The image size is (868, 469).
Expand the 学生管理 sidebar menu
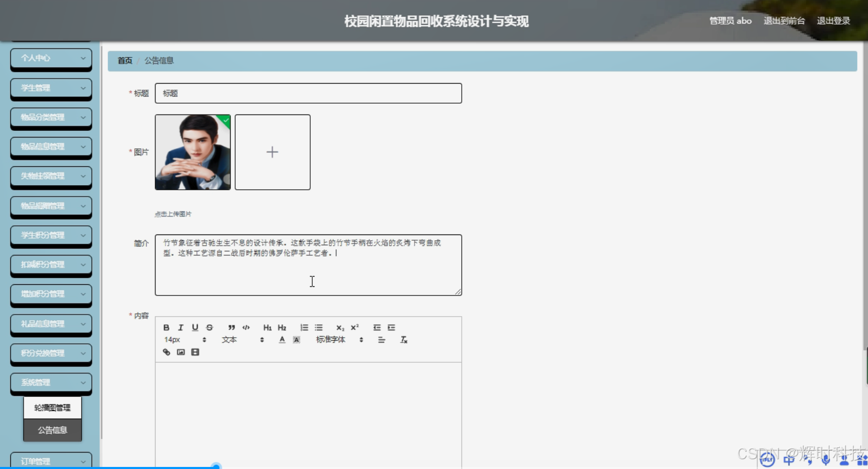[51, 88]
